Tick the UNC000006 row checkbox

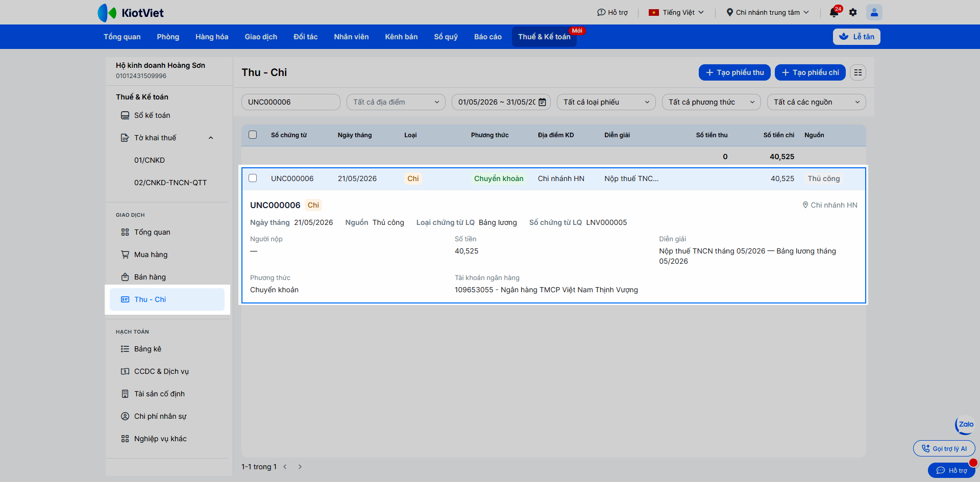coord(253,178)
